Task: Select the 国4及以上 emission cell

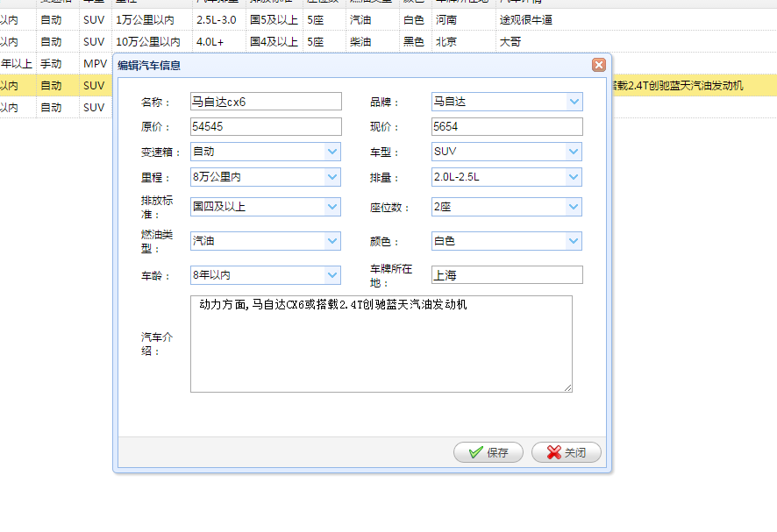Action: coord(274,41)
